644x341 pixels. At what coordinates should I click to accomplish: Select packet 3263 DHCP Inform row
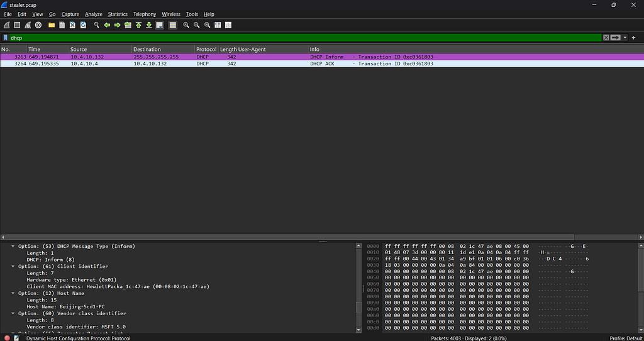[322, 57]
